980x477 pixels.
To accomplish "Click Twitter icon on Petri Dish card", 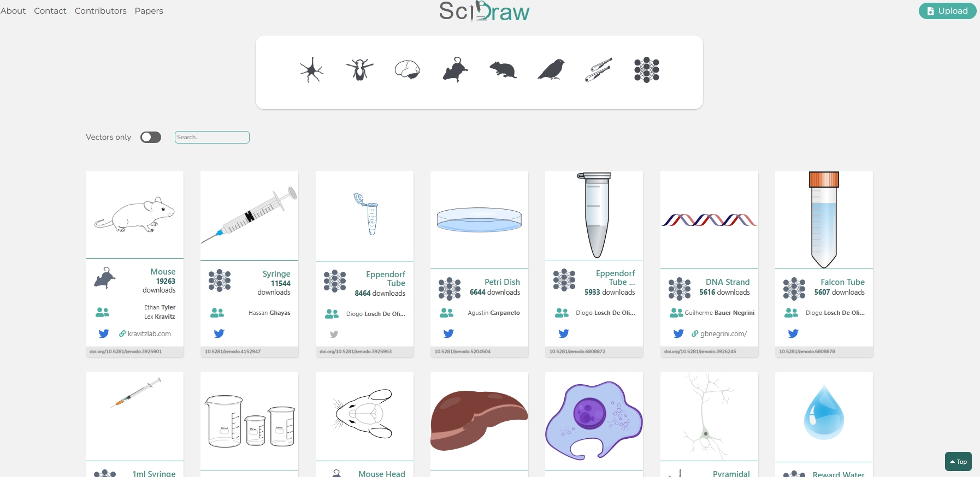I will point(448,333).
